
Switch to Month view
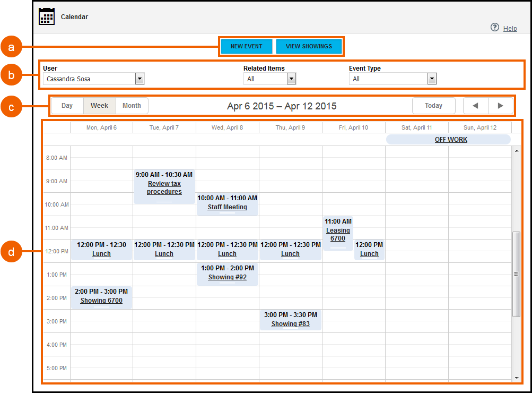[x=132, y=106]
